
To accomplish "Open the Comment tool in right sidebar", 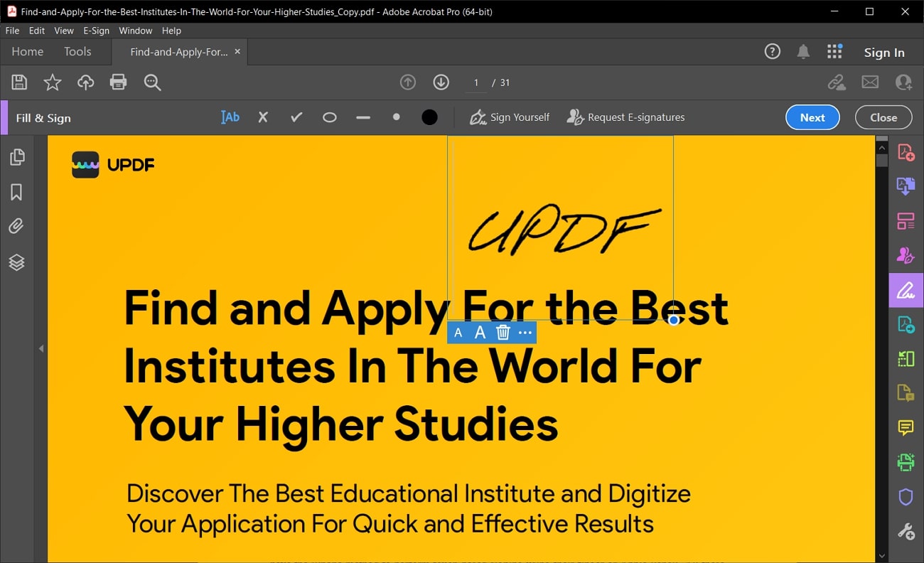I will (906, 428).
